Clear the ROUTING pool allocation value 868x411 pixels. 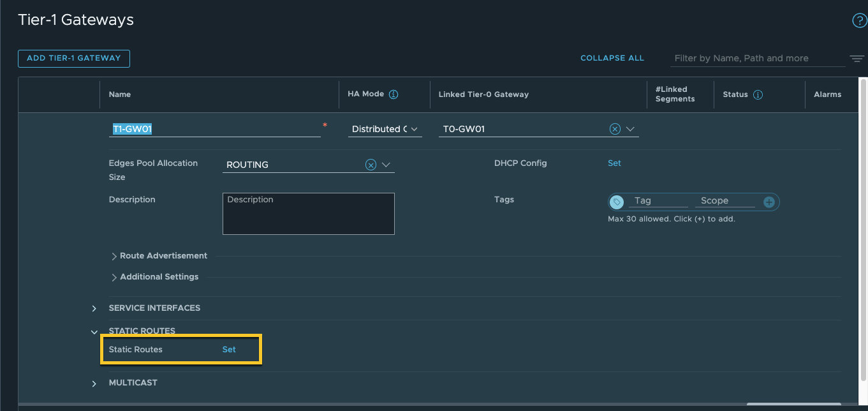[371, 165]
